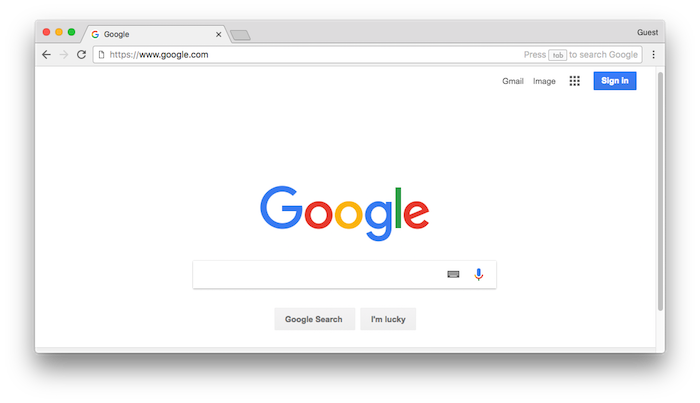Viewport: 700px width, 403px height.
Task: Open a new tab
Action: pyautogui.click(x=240, y=35)
